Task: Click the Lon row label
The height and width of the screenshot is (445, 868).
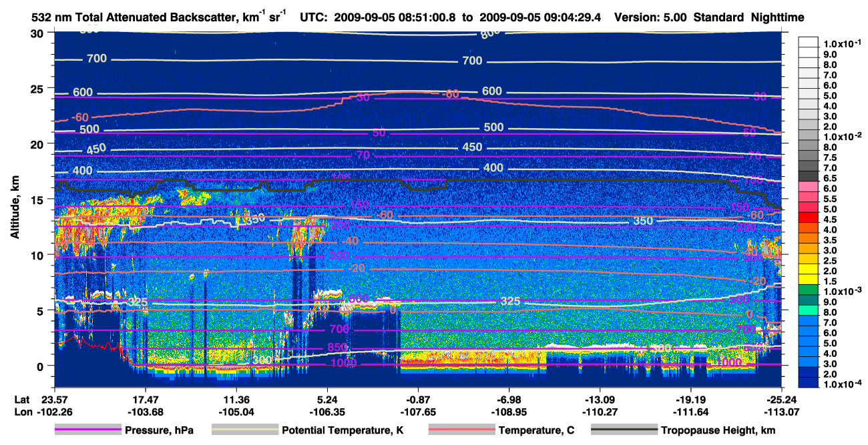Action: 22,412
